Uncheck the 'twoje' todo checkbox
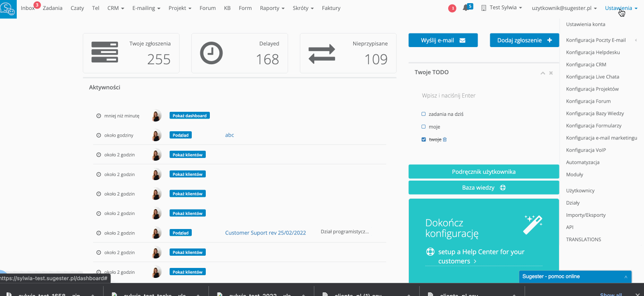Screen dimensions: 644x296 [424, 139]
